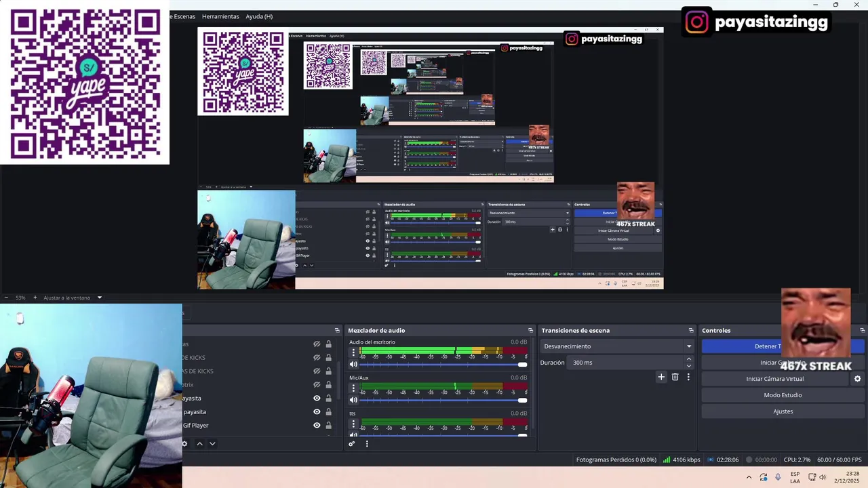Open Ajustes settings
Image resolution: width=868 pixels, height=488 pixels.
pos(783,411)
